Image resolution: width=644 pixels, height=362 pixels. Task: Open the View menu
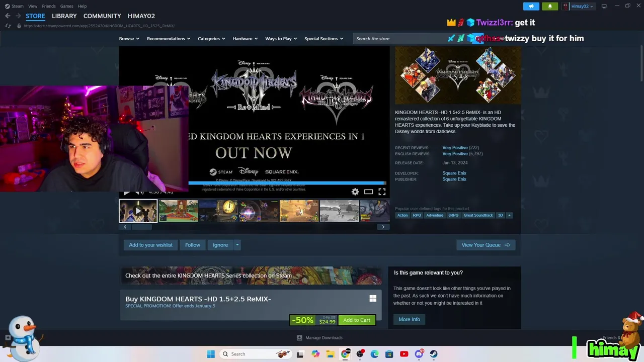pos(33,6)
